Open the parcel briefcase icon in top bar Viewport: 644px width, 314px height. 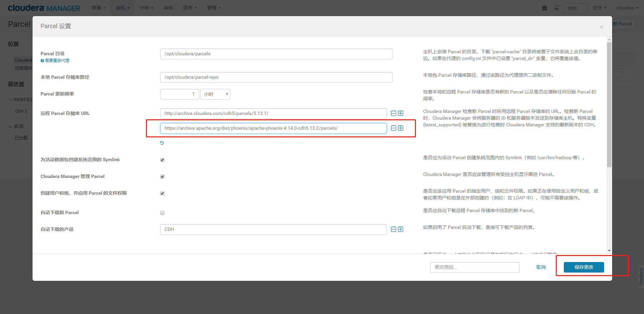544,8
